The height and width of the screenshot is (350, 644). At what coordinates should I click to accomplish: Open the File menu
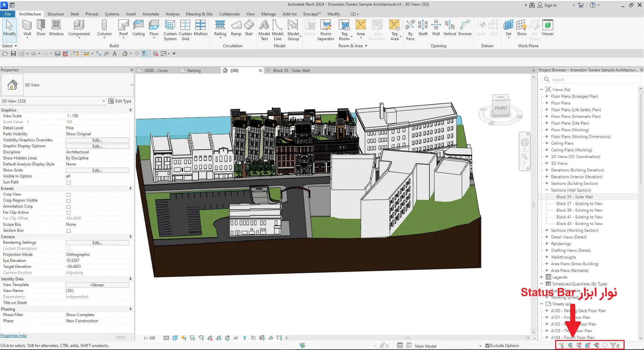click(7, 14)
